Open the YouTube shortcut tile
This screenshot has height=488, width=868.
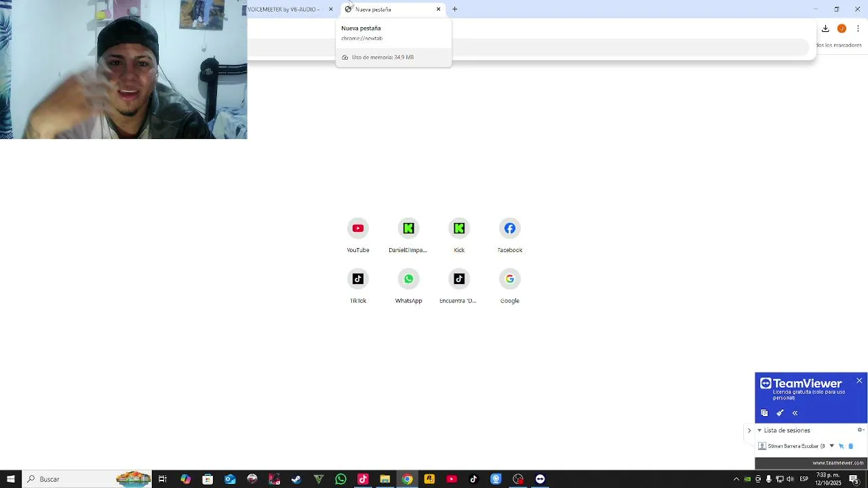point(358,236)
